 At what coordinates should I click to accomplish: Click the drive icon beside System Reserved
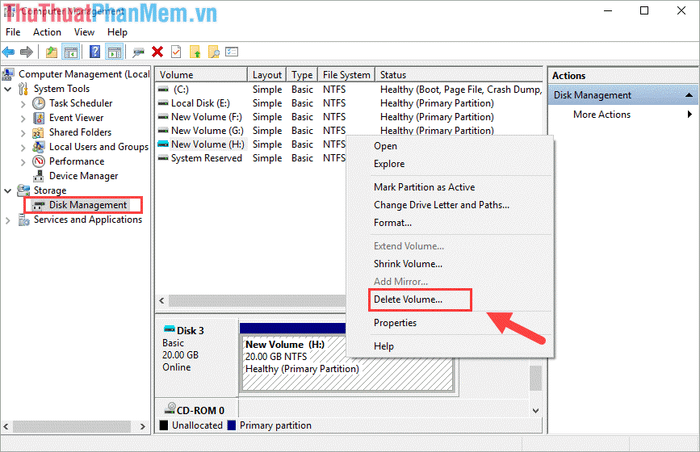[x=163, y=158]
